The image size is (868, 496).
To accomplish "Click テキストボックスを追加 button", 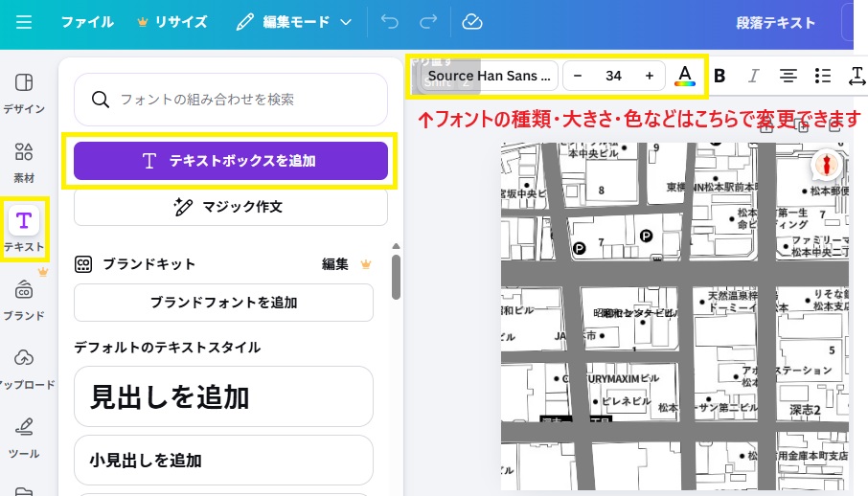I will 231,161.
